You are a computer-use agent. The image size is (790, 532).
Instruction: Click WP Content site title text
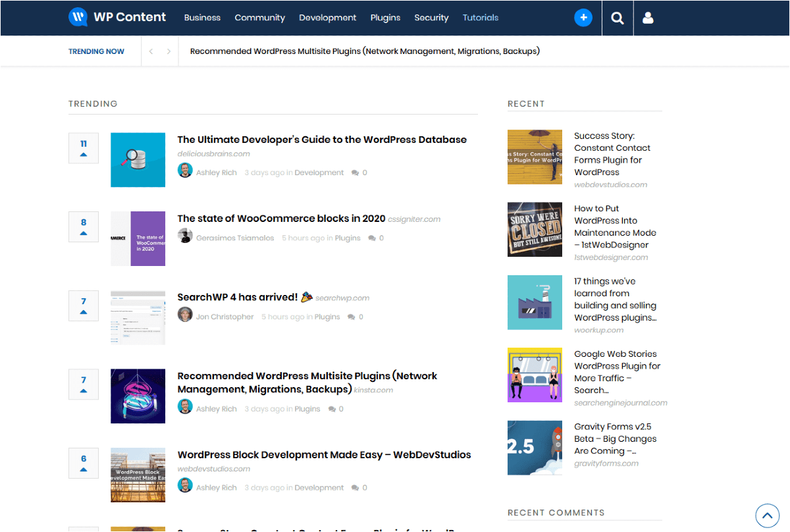[x=130, y=17]
